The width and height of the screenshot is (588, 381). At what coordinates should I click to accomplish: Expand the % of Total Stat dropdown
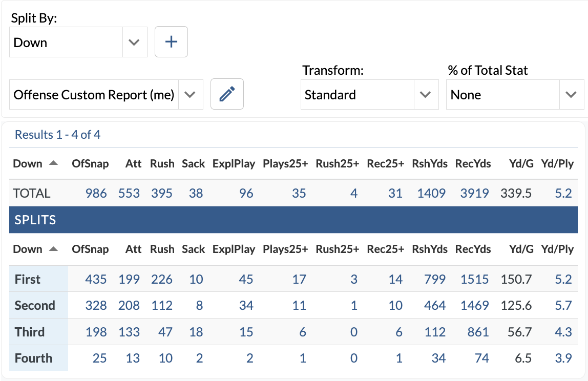point(571,95)
